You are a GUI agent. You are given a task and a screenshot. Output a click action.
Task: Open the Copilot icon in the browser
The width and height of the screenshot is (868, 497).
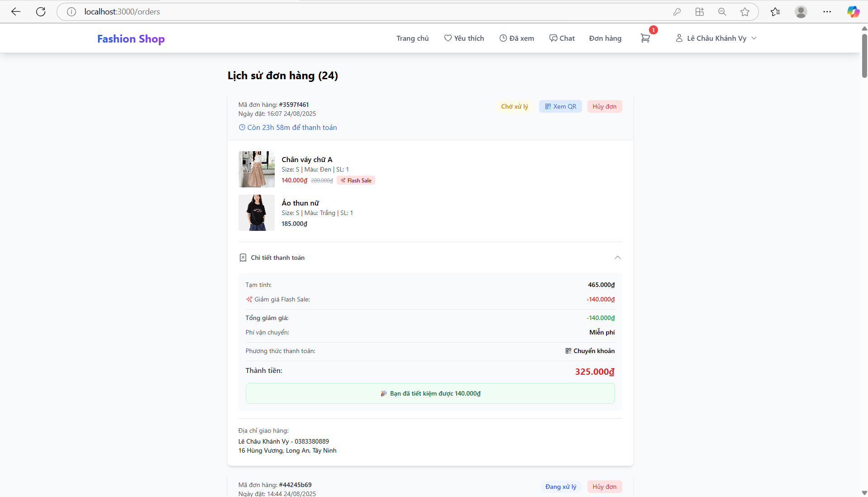click(854, 12)
